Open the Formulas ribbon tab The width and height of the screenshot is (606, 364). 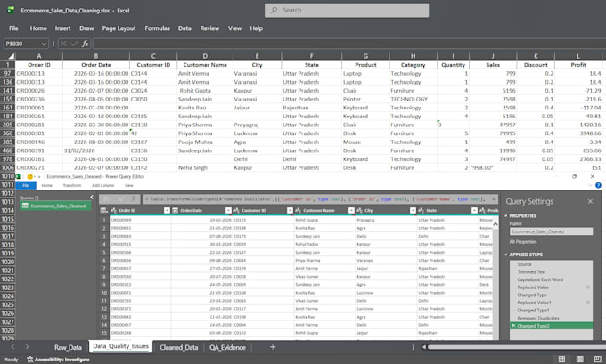click(x=158, y=28)
